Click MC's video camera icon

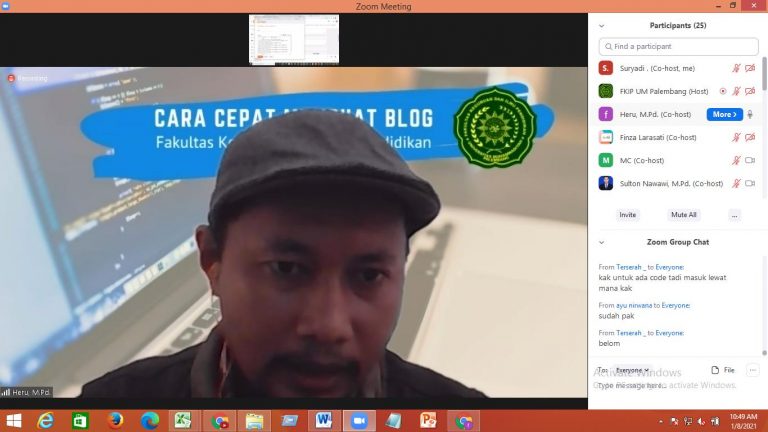750,160
